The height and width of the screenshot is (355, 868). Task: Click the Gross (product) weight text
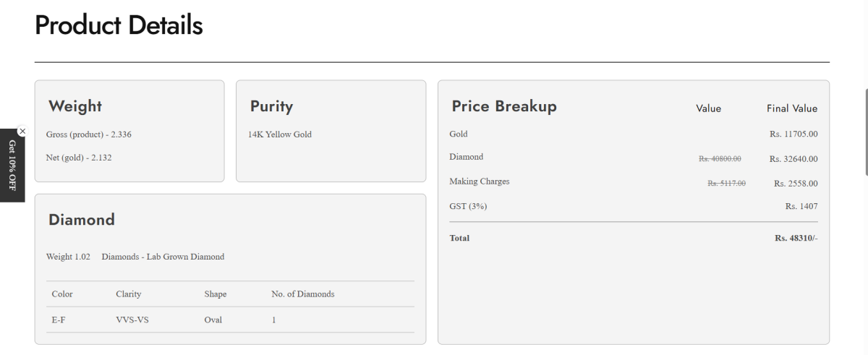coord(89,134)
